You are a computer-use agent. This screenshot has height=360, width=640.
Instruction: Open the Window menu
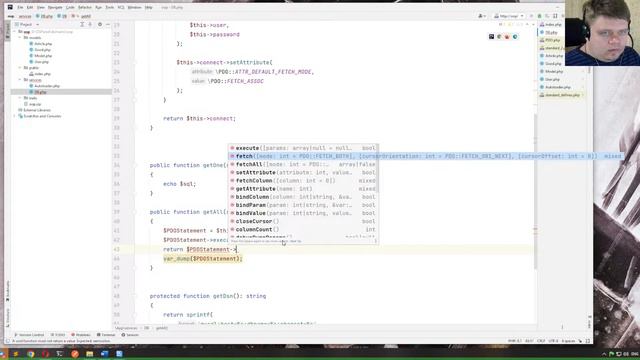point(134,7)
